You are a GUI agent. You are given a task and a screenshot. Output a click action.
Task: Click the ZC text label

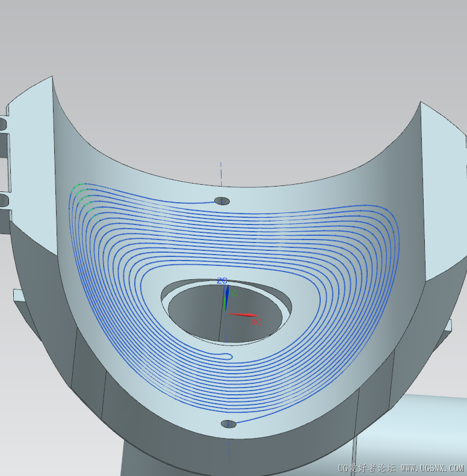pos(222,281)
